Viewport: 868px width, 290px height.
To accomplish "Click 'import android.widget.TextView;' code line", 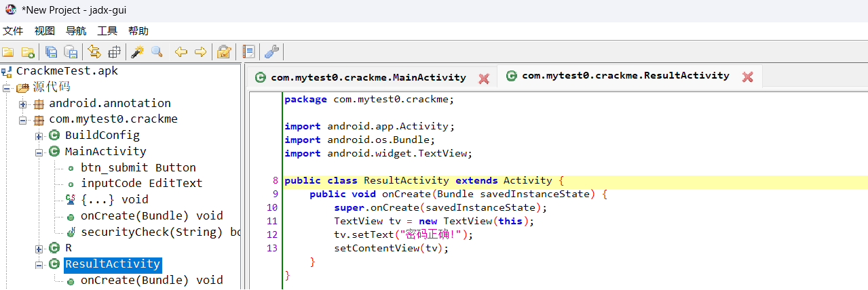I will pyautogui.click(x=378, y=154).
